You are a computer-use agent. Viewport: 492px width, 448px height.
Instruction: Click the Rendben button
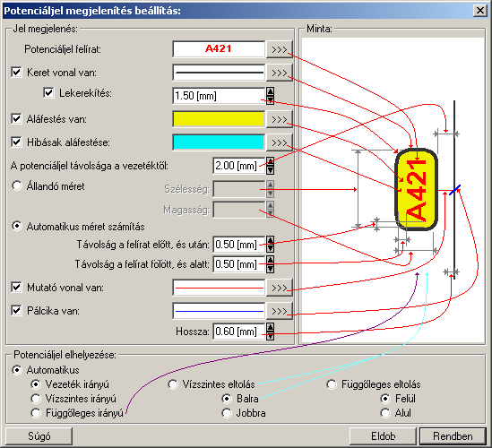tap(453, 436)
